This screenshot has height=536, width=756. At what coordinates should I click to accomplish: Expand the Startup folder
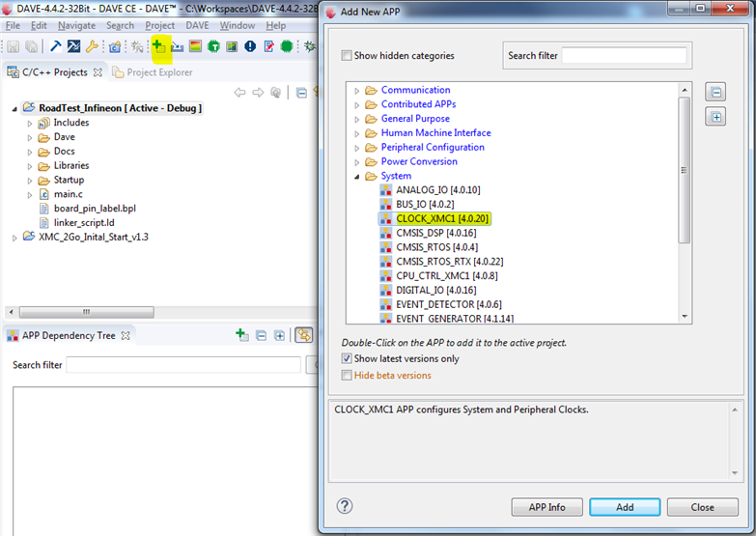[29, 181]
